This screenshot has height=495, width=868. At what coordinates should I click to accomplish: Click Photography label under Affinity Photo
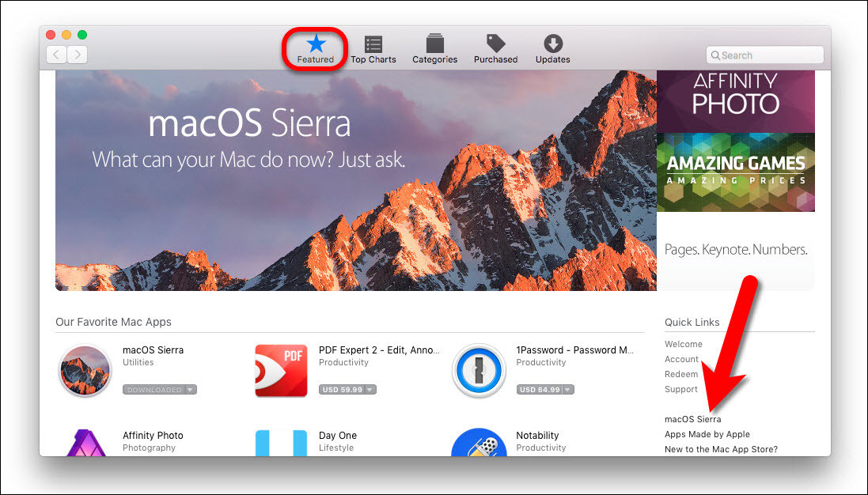point(149,448)
